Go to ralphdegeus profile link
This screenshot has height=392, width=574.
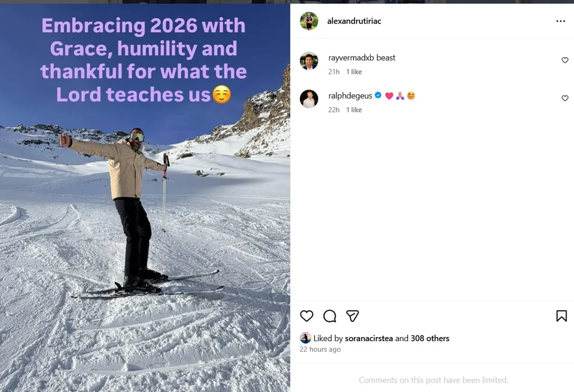pyautogui.click(x=350, y=96)
